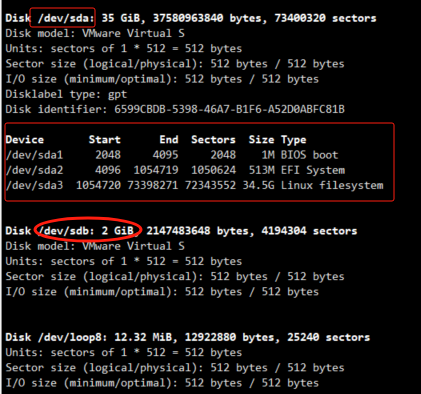The width and height of the screenshot is (421, 394).
Task: Click the /dev/sda3 device entry
Action: click(x=34, y=185)
